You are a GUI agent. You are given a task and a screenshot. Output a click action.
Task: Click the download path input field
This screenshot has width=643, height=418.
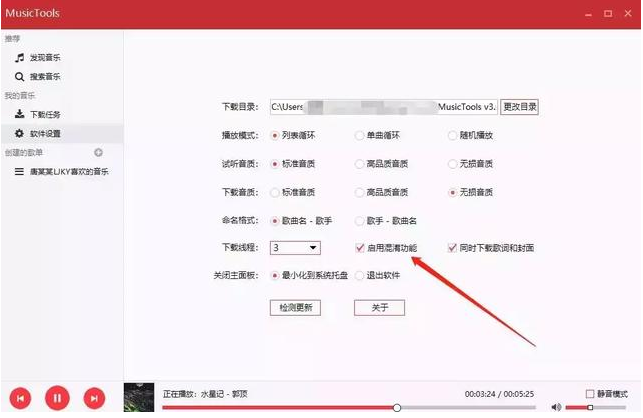(383, 107)
